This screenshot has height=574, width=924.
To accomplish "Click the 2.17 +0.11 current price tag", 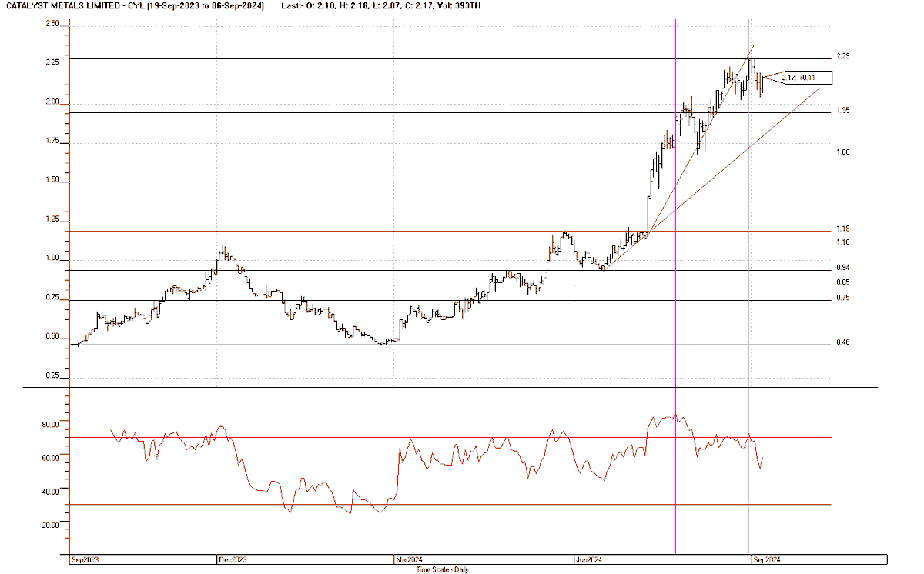I will 806,77.
